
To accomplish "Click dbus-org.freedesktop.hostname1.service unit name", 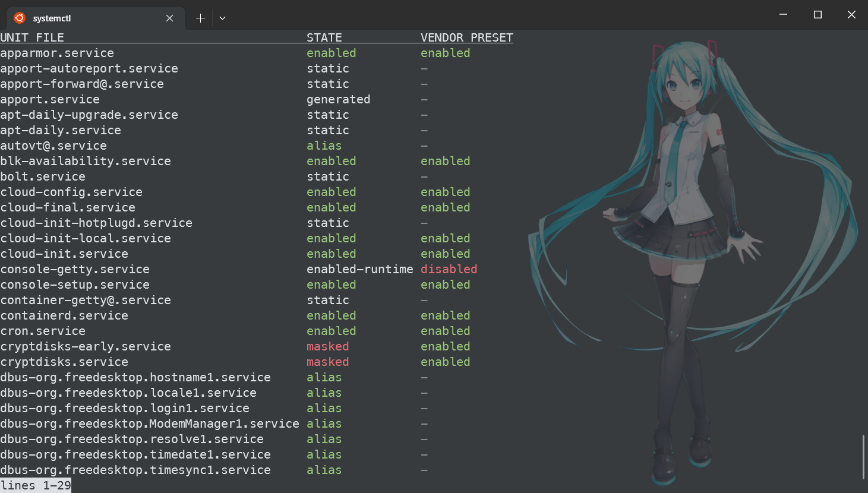I will 135,377.
